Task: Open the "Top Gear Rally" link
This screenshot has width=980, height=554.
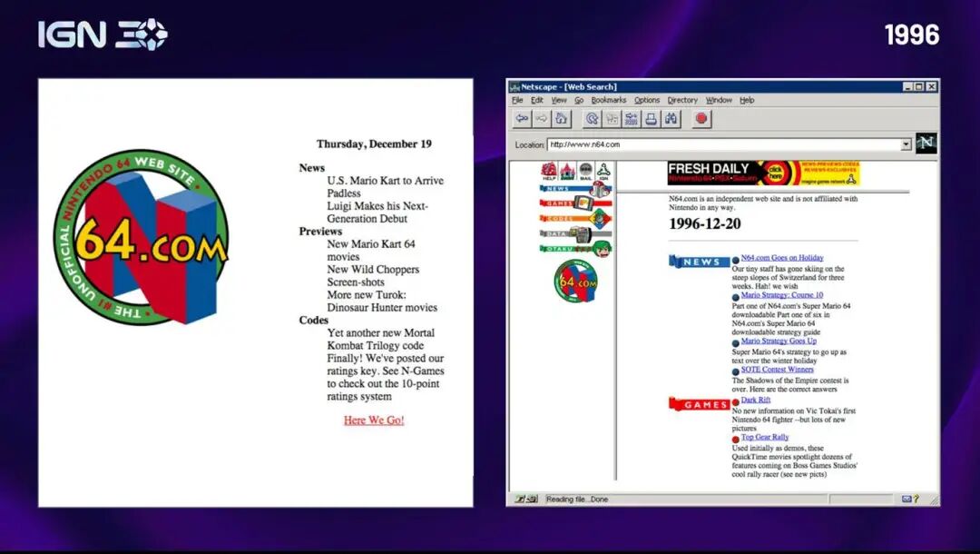Action: point(765,437)
